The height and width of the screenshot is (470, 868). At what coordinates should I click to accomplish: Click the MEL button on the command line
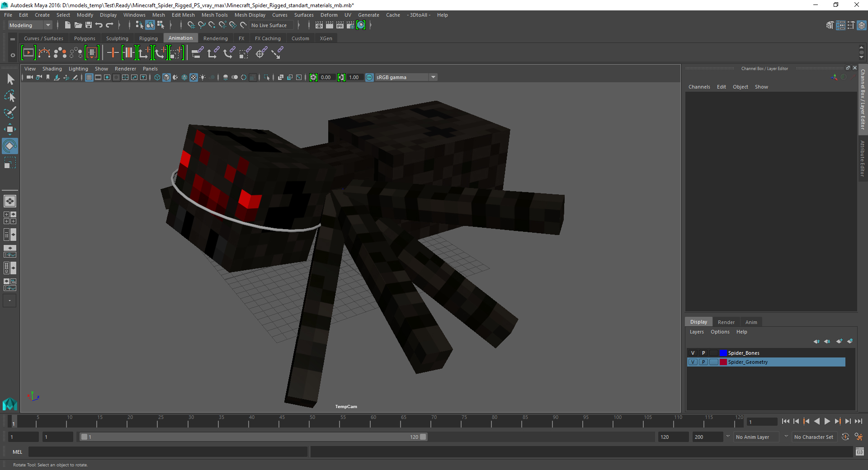point(17,451)
